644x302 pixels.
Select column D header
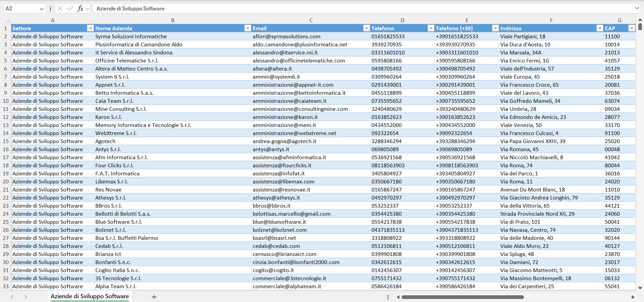coord(402,20)
